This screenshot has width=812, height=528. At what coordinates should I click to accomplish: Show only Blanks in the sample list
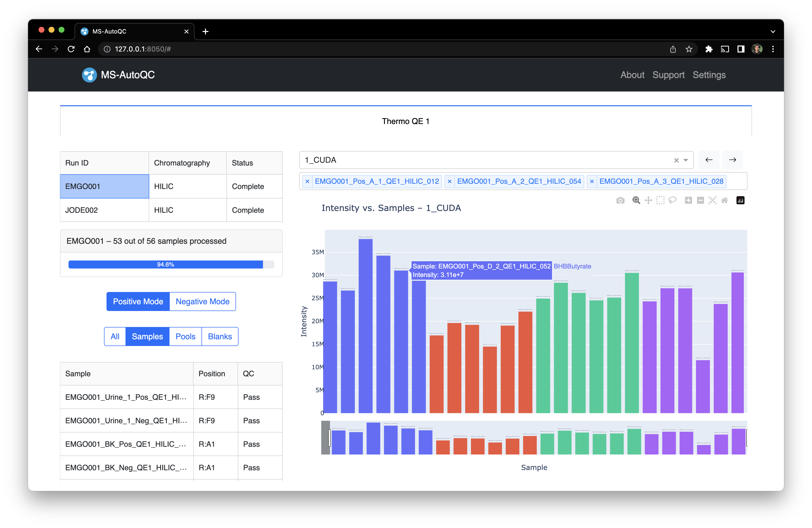(x=220, y=336)
